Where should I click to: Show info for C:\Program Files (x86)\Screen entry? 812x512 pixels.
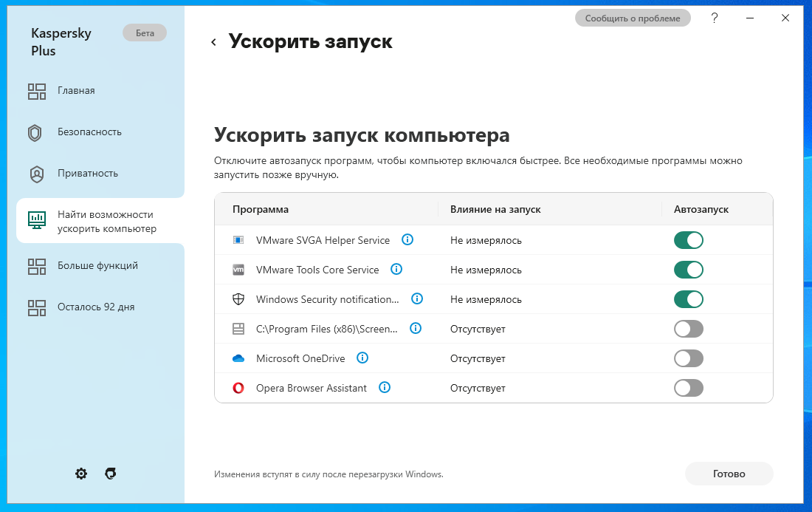[416, 328]
